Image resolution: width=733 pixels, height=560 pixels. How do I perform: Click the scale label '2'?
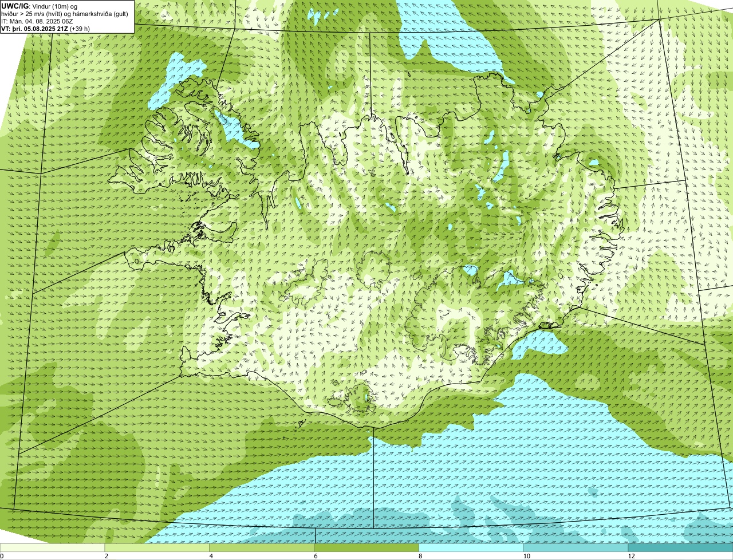pos(106,556)
